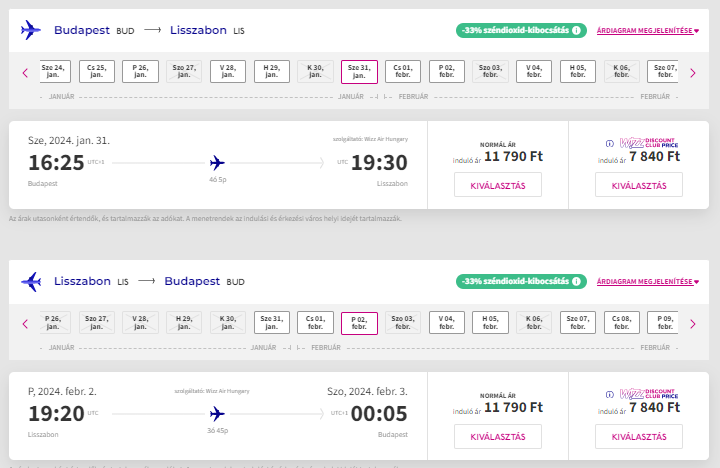Click the airplane icon beside Lisszabon–Budapest header
720x468 pixels.
31,282
